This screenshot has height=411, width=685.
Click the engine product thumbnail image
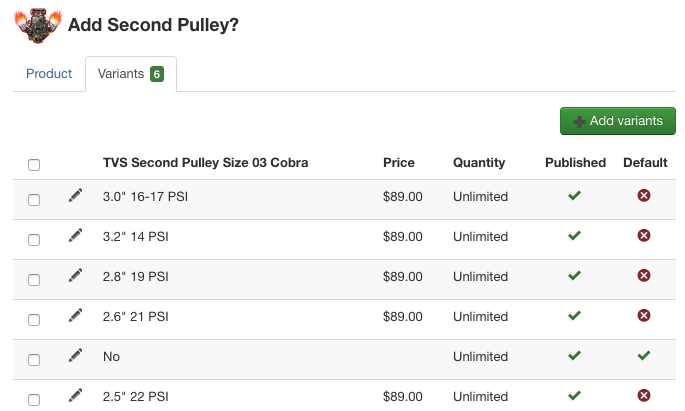(x=38, y=25)
